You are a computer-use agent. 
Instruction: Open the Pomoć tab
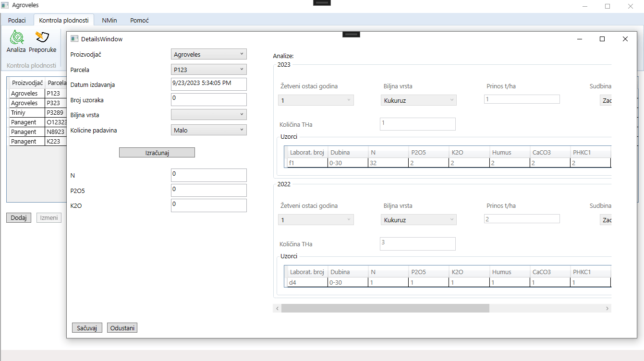point(140,21)
